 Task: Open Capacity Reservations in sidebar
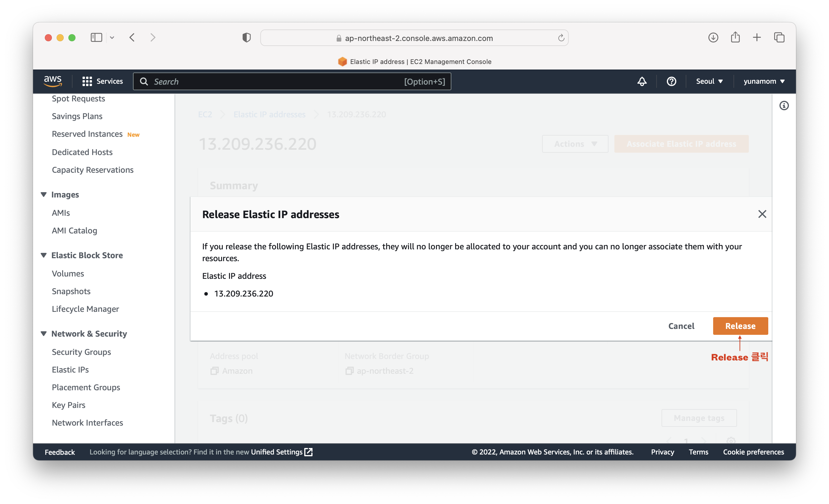click(x=93, y=170)
